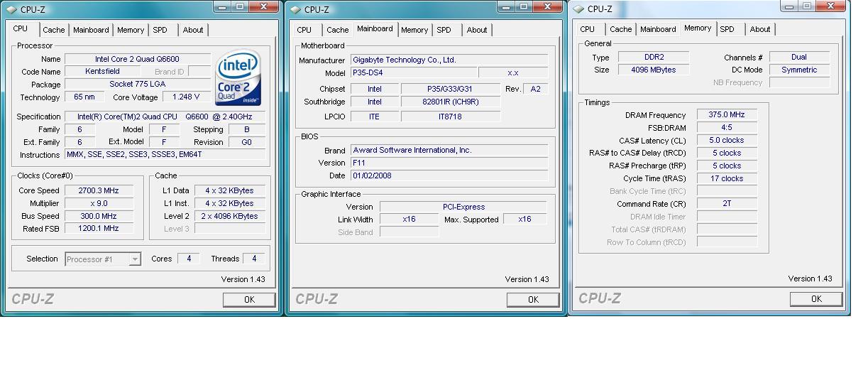Click the 82801IR (ICH9R) southbridge field
Screen dimensions: 868x373
tap(450, 102)
